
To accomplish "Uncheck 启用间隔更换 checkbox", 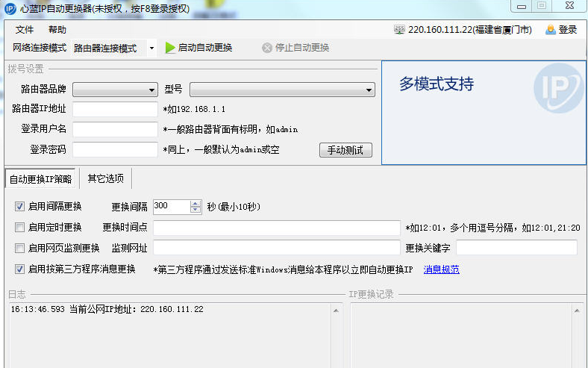I will (19, 206).
